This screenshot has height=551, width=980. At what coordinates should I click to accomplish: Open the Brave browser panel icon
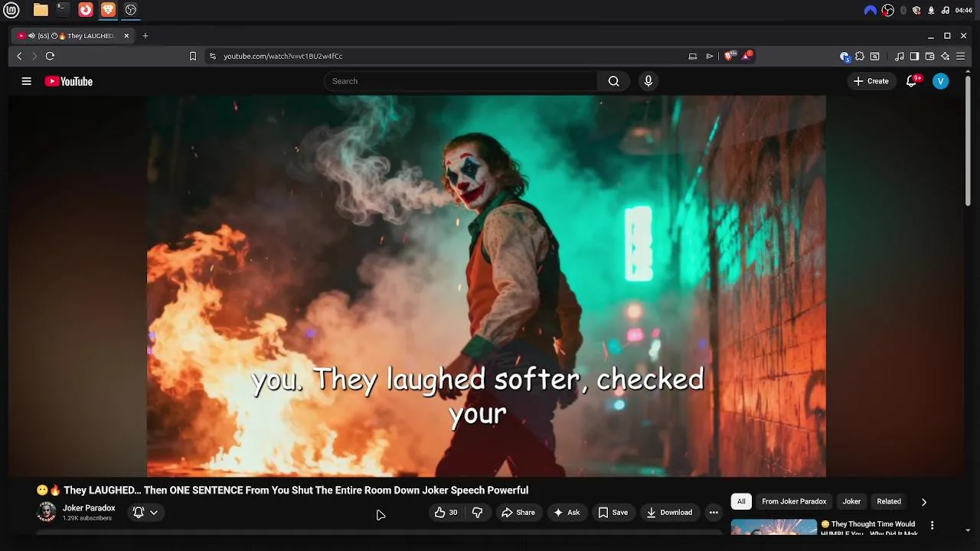(x=108, y=10)
